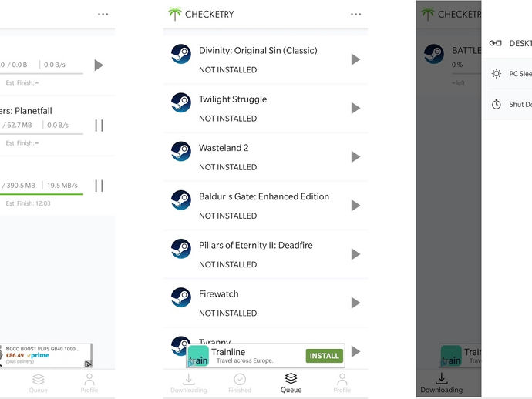The width and height of the screenshot is (532, 399).
Task: Click desktop link icon in right menu
Action: point(495,43)
